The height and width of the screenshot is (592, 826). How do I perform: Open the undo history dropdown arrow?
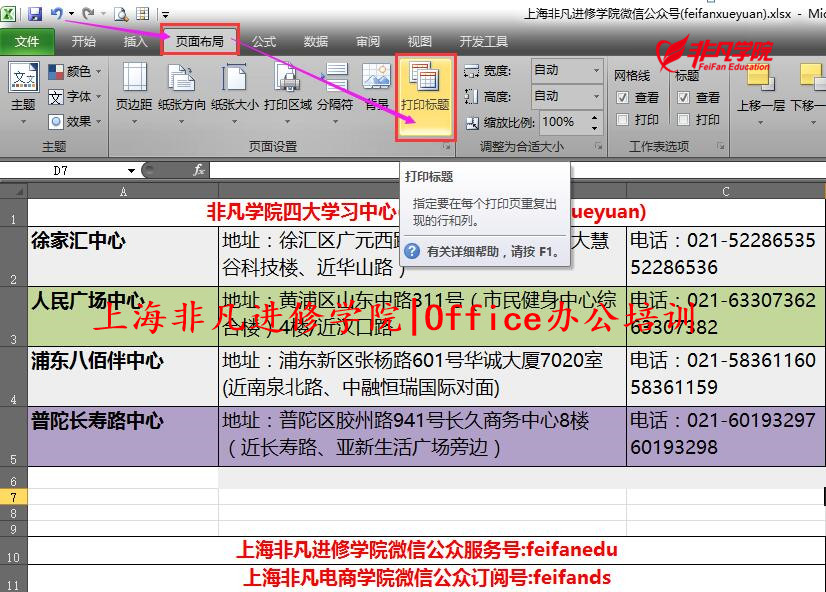[71, 14]
